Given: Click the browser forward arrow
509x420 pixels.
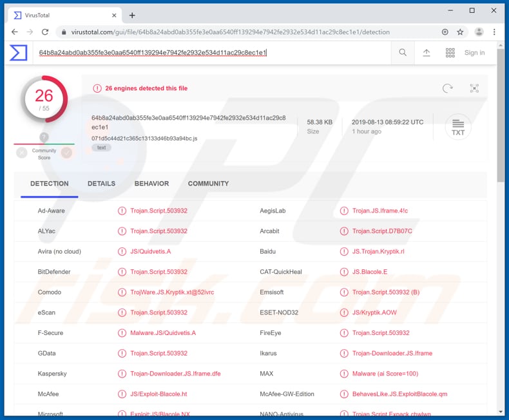Looking at the screenshot, I should coord(30,32).
